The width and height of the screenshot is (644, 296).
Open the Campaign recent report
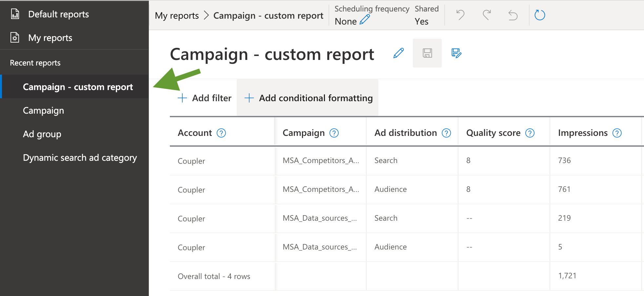[43, 110]
